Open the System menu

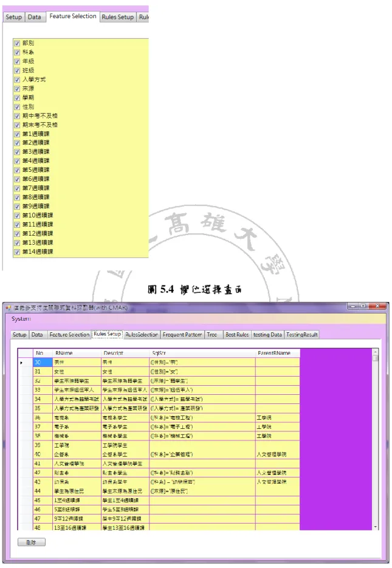click(21, 319)
